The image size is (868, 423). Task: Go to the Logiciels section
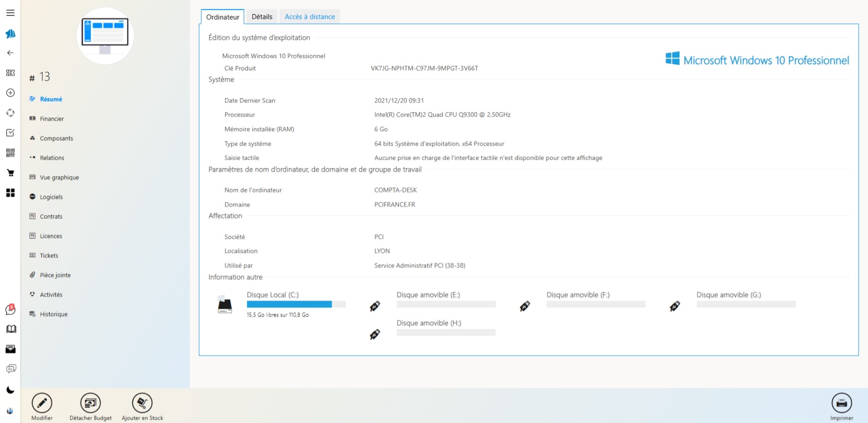[51, 197]
